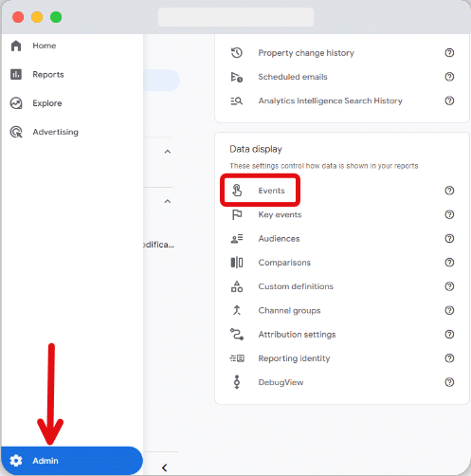
Task: Open help for Key events
Action: pyautogui.click(x=449, y=214)
